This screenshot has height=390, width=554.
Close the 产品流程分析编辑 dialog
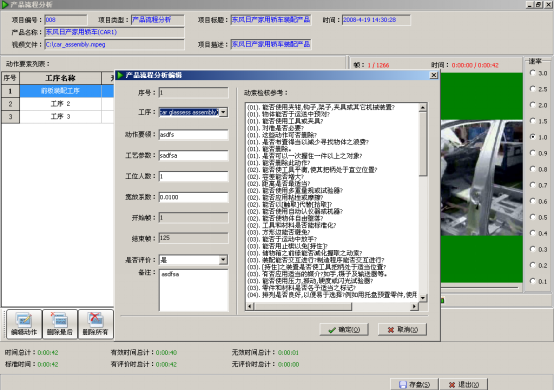[434, 75]
